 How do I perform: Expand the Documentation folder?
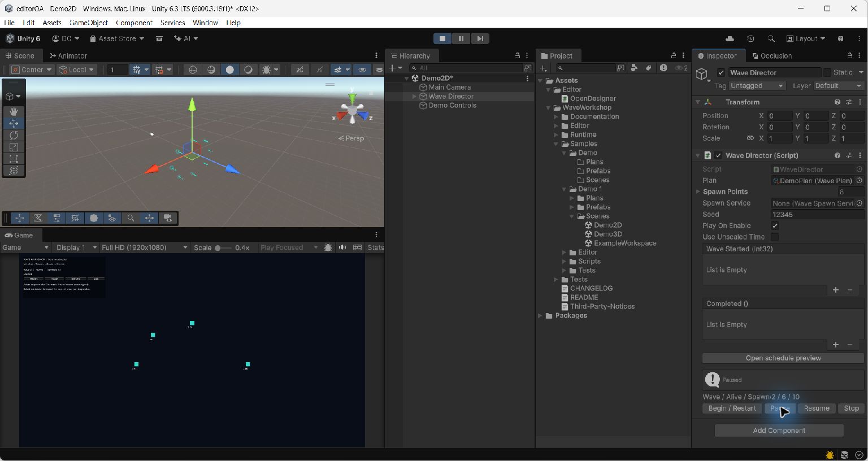pyautogui.click(x=556, y=117)
